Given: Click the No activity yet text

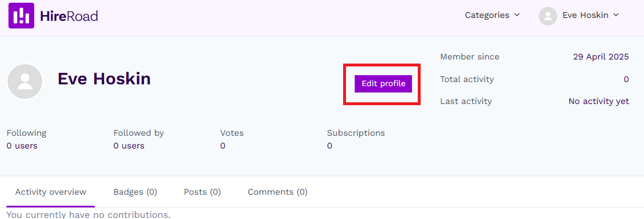Looking at the screenshot, I should 598,101.
